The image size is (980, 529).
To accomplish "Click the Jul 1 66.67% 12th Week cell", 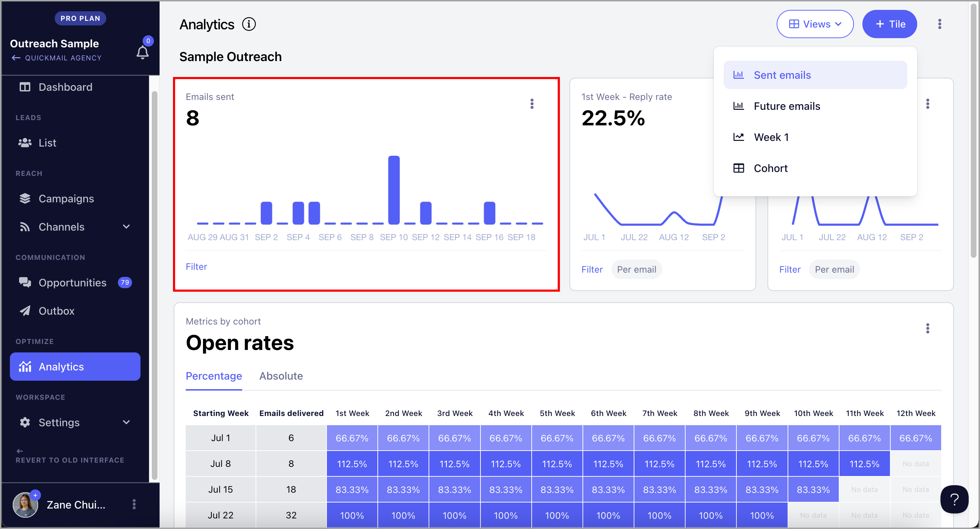I will click(x=916, y=438).
